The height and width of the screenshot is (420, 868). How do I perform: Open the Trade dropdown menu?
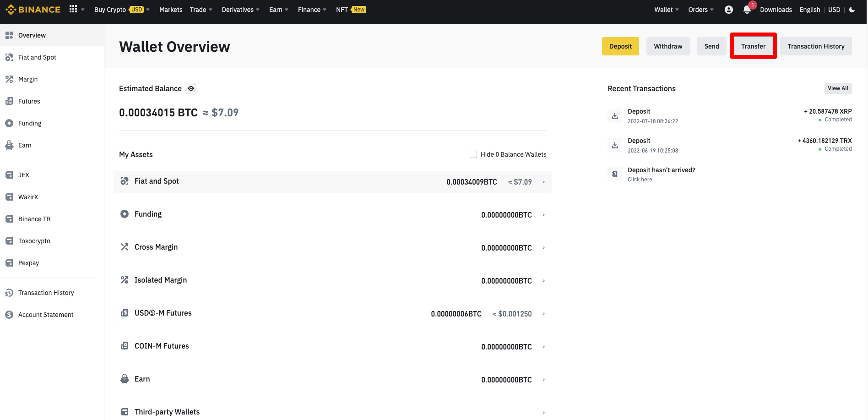(x=201, y=10)
